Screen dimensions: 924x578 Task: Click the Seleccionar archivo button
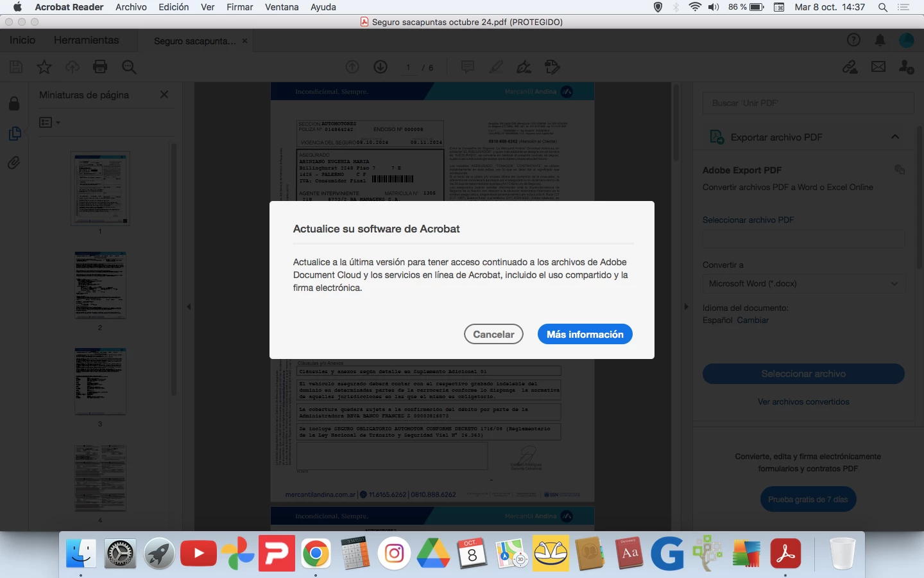803,374
